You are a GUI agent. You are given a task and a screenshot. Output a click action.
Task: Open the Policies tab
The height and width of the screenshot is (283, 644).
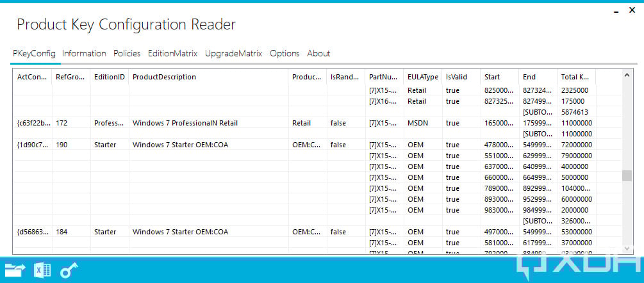point(127,53)
